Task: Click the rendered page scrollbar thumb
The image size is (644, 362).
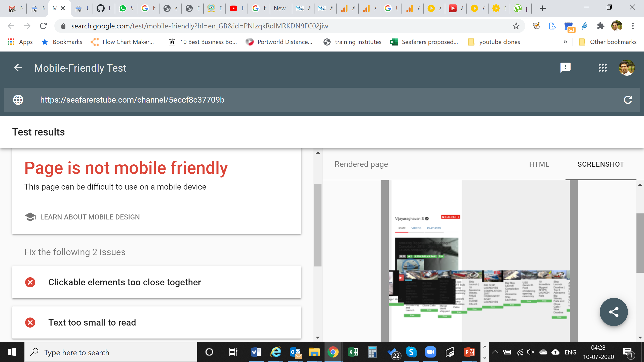Action: coord(640,243)
